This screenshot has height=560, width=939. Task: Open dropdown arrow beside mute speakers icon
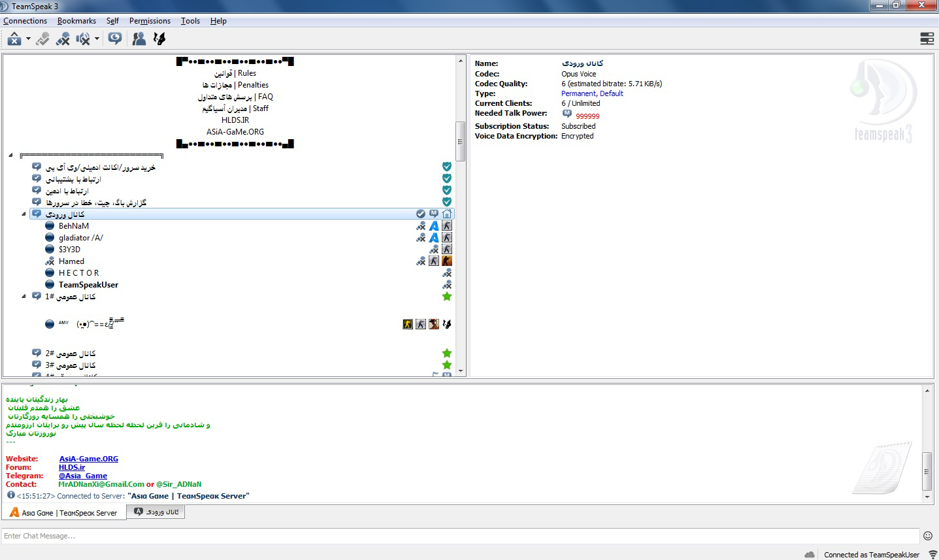97,39
